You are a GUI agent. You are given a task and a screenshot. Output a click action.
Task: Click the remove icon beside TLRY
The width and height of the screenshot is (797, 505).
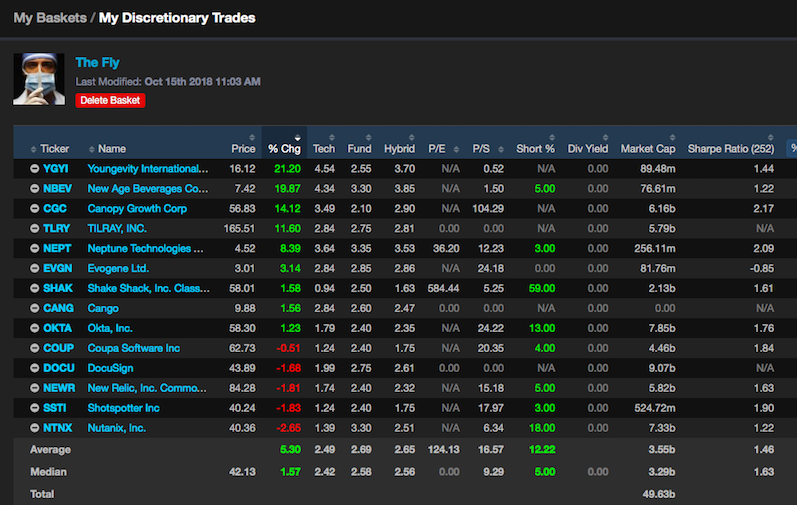(x=35, y=229)
